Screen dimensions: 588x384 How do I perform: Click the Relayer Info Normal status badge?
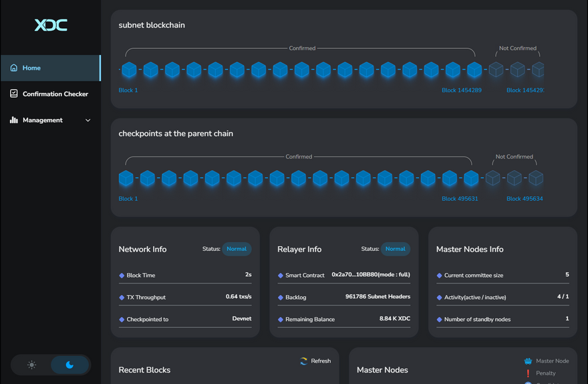click(395, 249)
